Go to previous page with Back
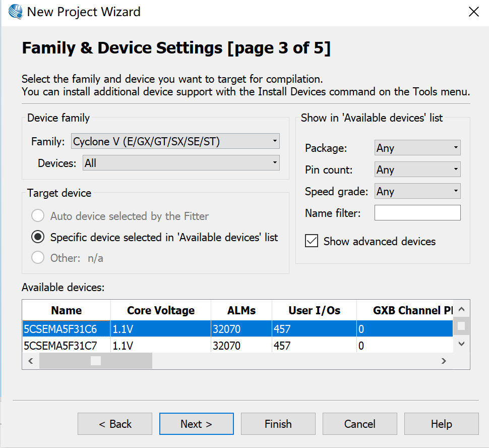 [x=115, y=424]
